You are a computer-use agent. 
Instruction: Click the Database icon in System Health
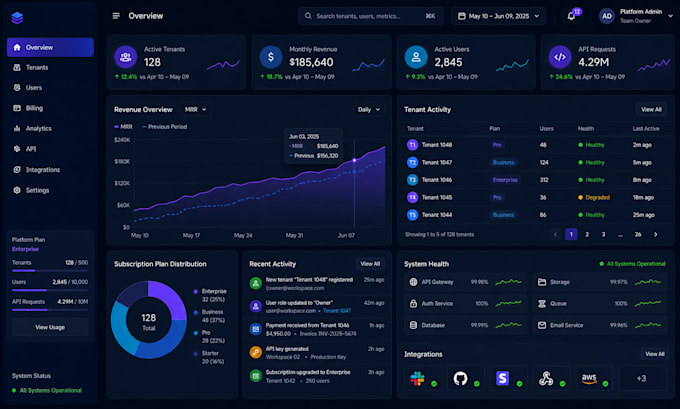413,325
